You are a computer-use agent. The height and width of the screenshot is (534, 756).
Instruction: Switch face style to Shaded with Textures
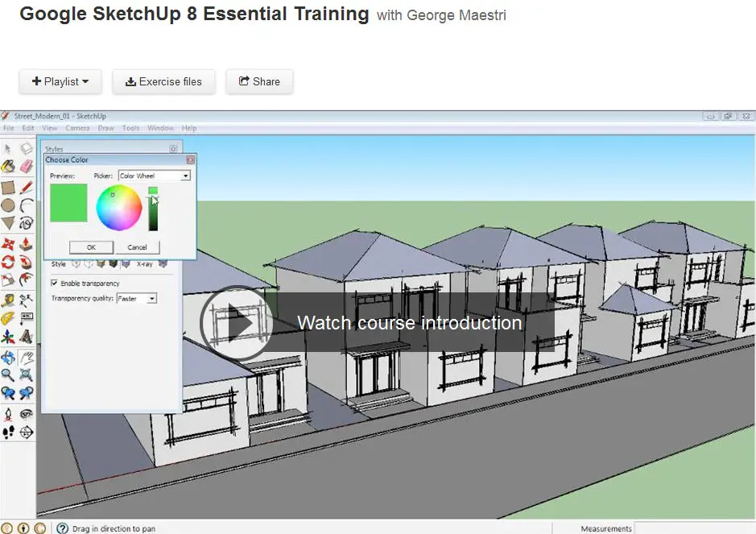click(113, 264)
